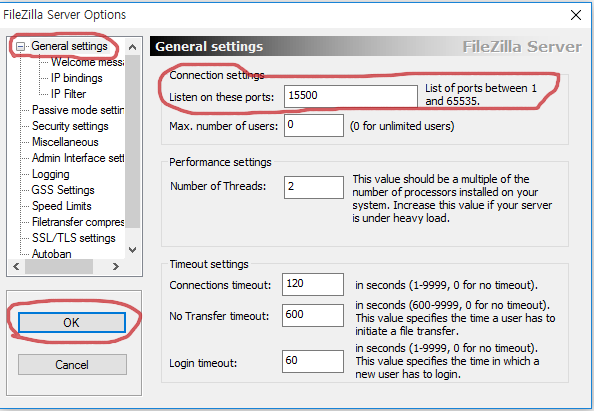594x411 pixels.
Task: Click the 'Login timeout:' label
Action: tap(203, 363)
